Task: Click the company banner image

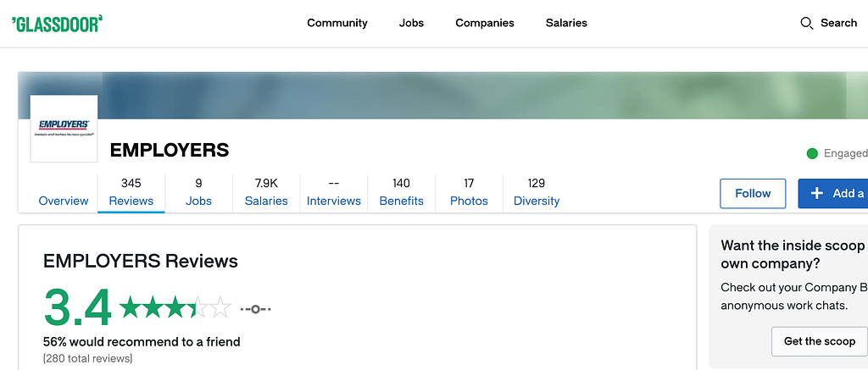Action: coord(442,95)
